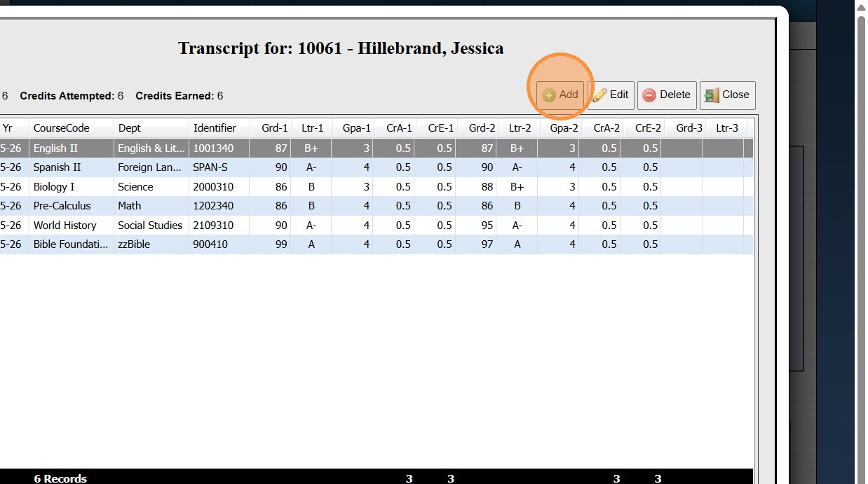The image size is (868, 484).
Task: Click the Add button
Action: (560, 95)
